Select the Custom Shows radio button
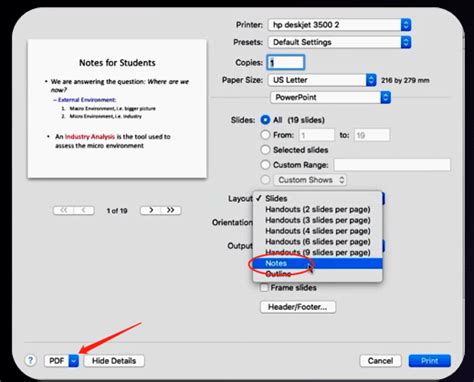 (x=265, y=180)
